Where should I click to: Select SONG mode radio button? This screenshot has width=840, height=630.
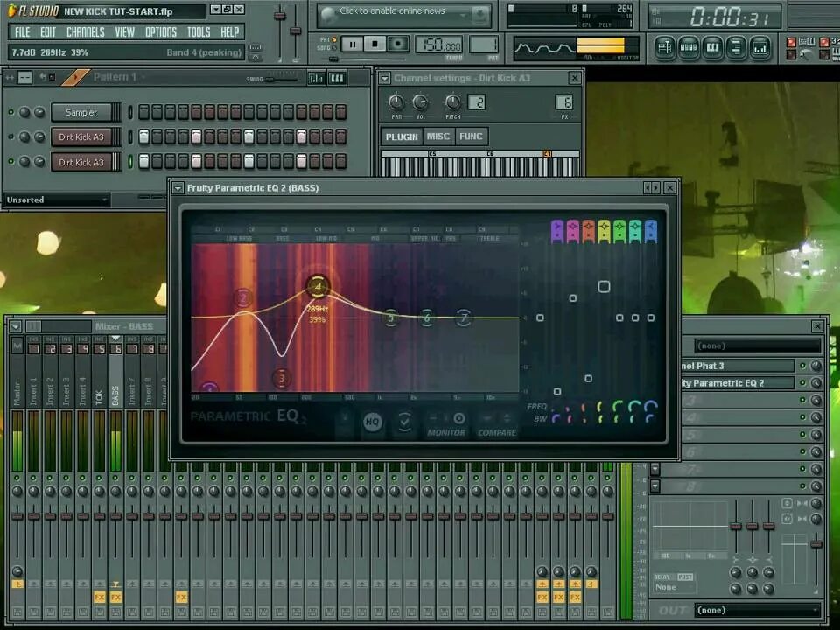[334, 48]
